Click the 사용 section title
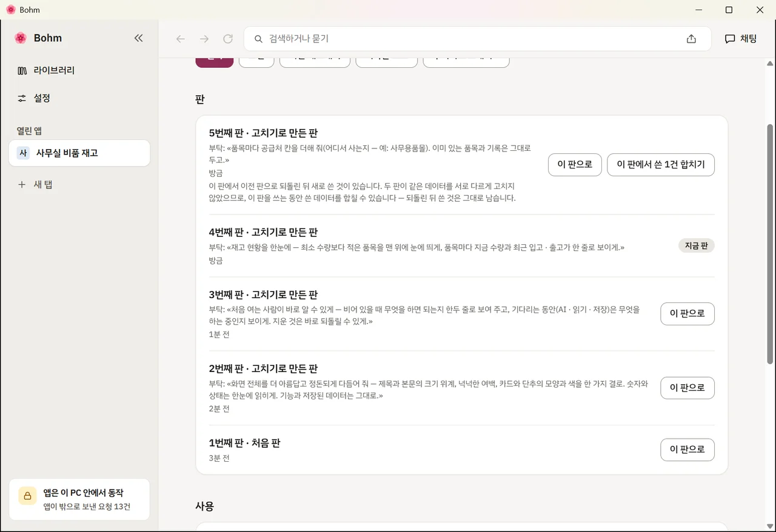This screenshot has width=776, height=532. click(x=204, y=507)
